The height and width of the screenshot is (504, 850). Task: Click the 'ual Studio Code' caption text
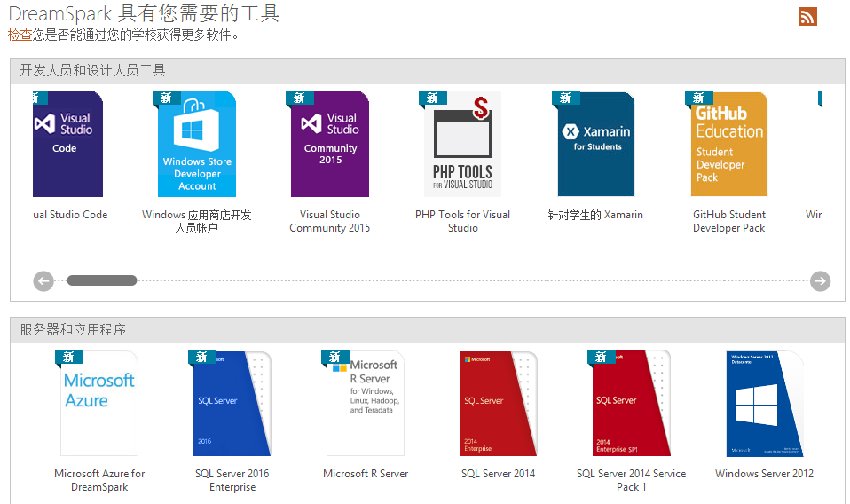70,215
